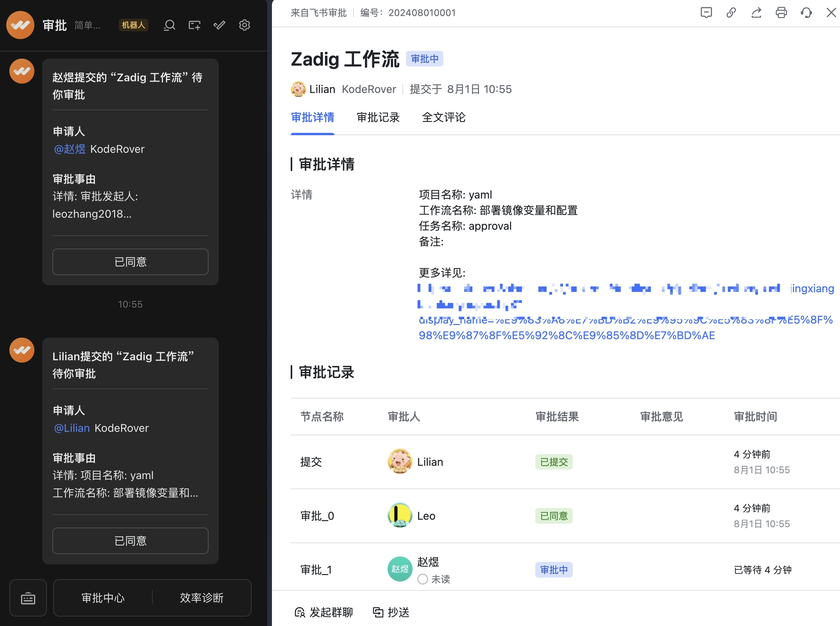The image size is (840, 626).
Task: Click first bot message avatar for 赵煜 card
Action: coord(22,71)
